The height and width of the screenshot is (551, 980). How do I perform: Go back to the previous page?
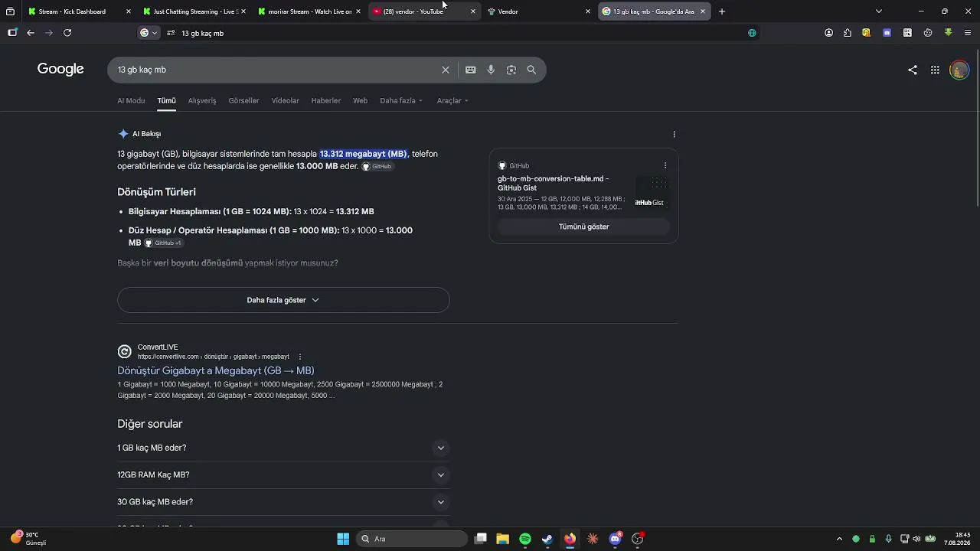(31, 33)
